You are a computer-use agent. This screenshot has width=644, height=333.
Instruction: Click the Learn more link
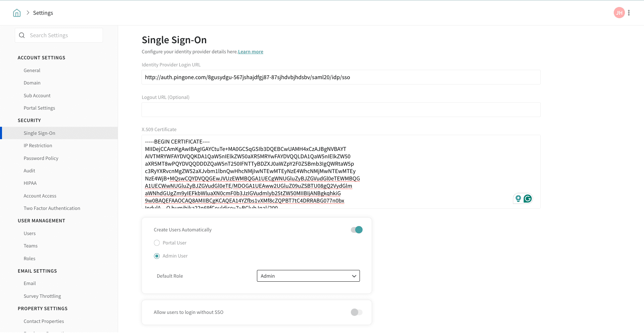click(251, 52)
